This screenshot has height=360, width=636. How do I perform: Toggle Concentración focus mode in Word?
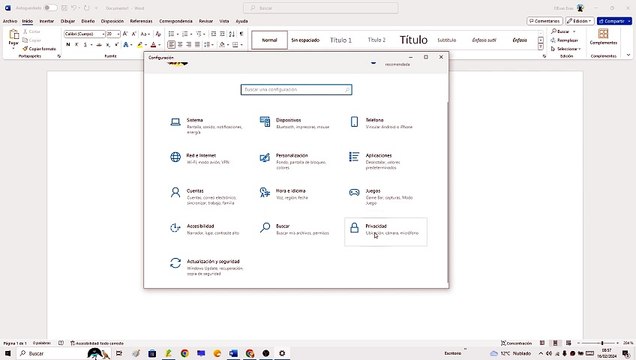click(516, 343)
